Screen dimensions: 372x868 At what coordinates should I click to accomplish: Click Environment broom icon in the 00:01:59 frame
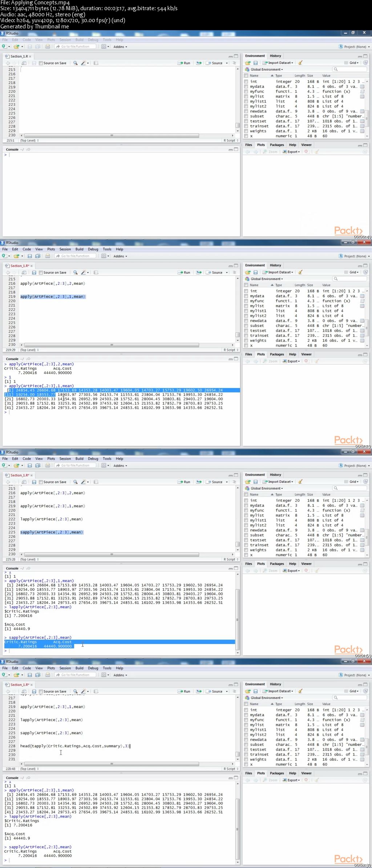tap(300, 482)
